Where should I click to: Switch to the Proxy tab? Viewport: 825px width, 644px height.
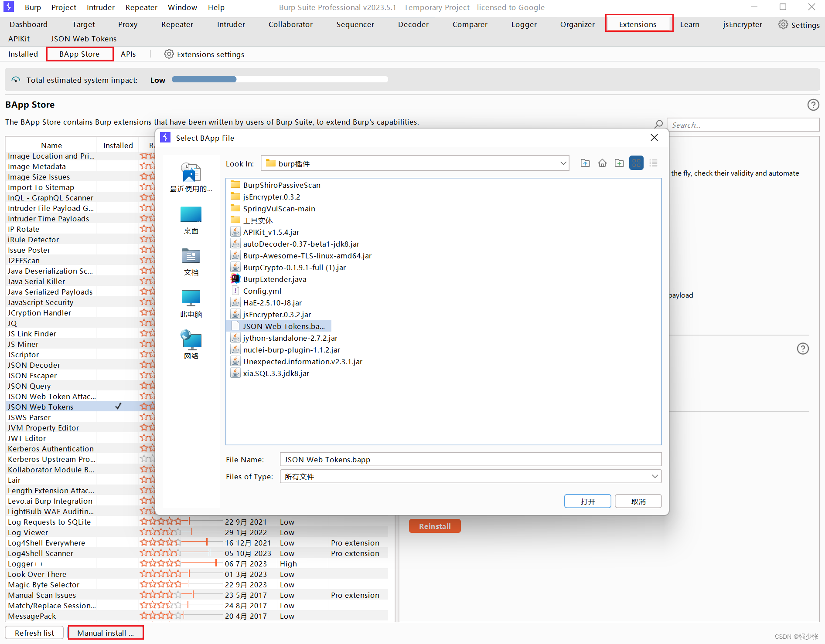[x=128, y=24]
